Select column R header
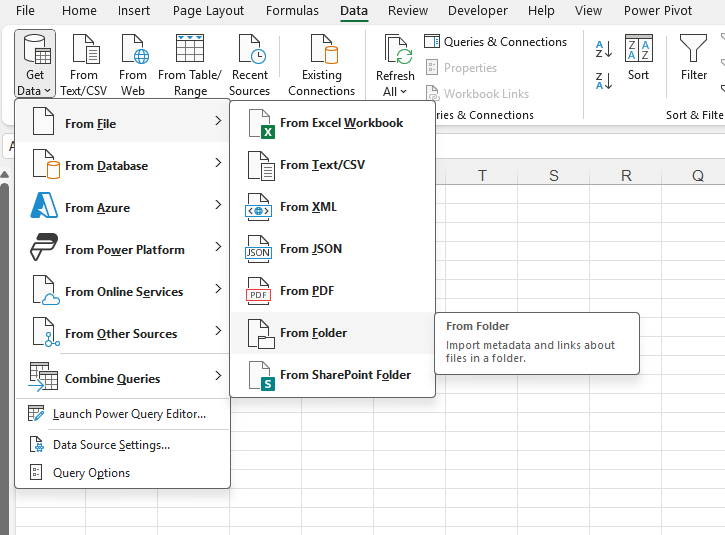Image resolution: width=725 pixels, height=535 pixels. click(626, 176)
